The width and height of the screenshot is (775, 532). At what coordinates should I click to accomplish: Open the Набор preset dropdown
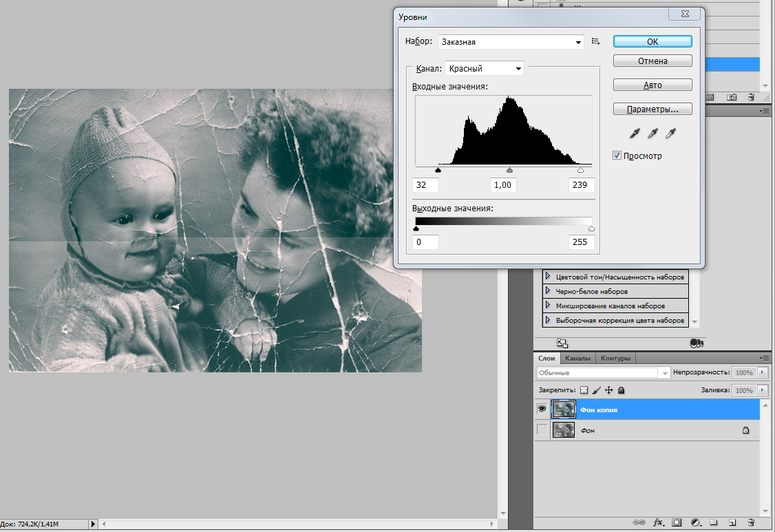pyautogui.click(x=511, y=42)
